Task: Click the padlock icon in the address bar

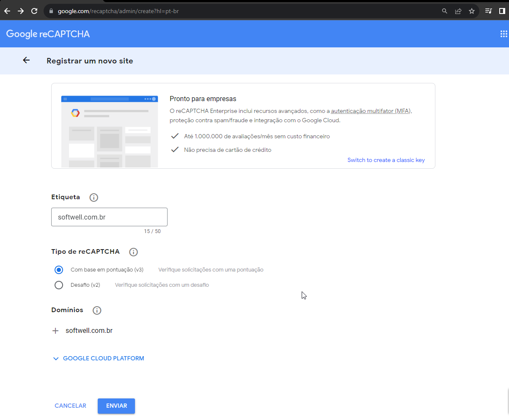Action: [x=50, y=11]
